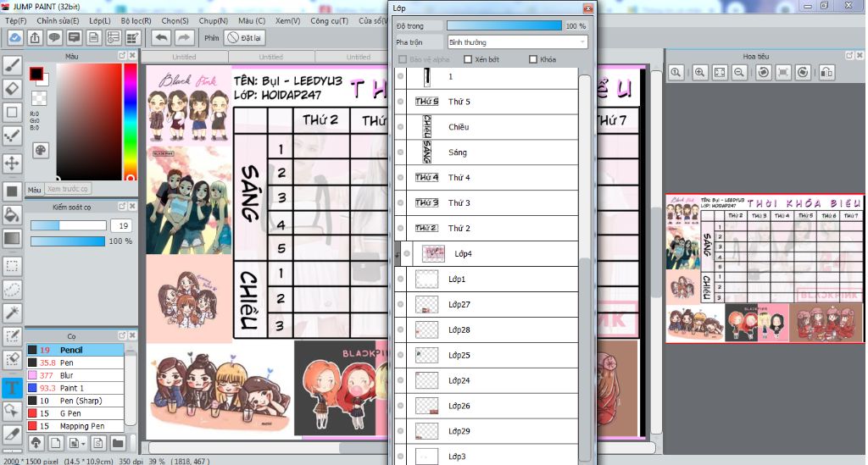Viewport: 868px width, 465px height.
Task: Select the Lasso selection tool
Action: point(12,289)
